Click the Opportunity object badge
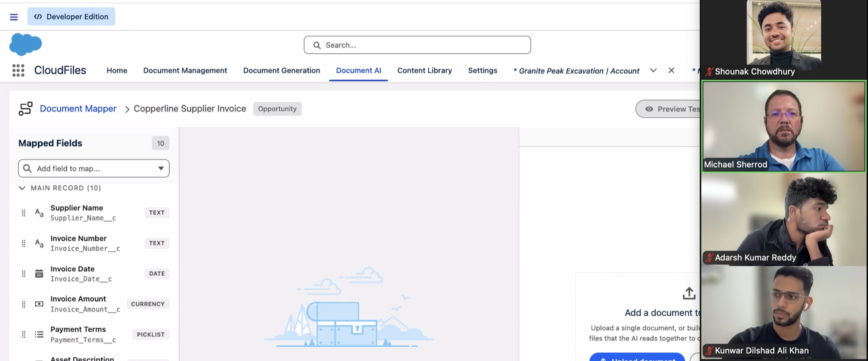The image size is (868, 361). pyautogui.click(x=277, y=109)
